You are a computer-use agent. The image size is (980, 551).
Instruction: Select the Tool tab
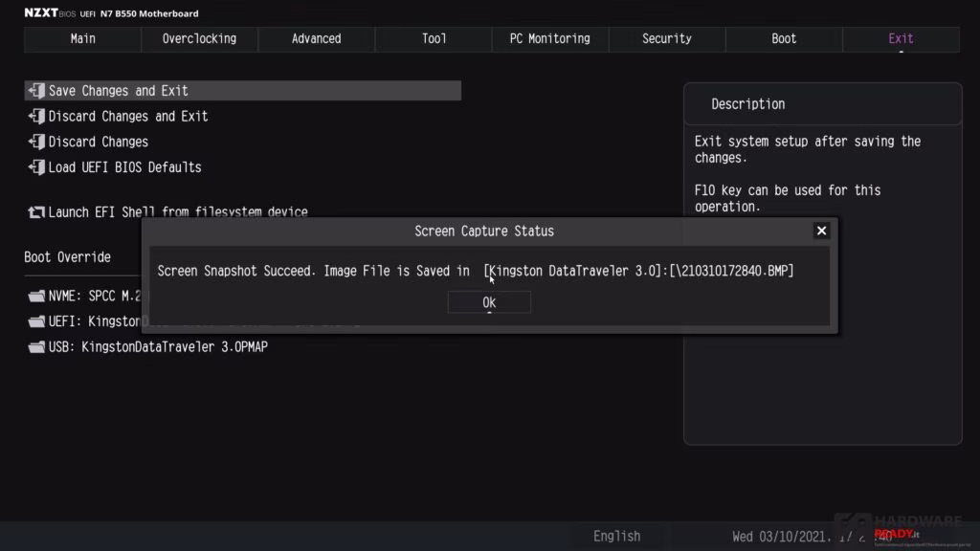(434, 38)
